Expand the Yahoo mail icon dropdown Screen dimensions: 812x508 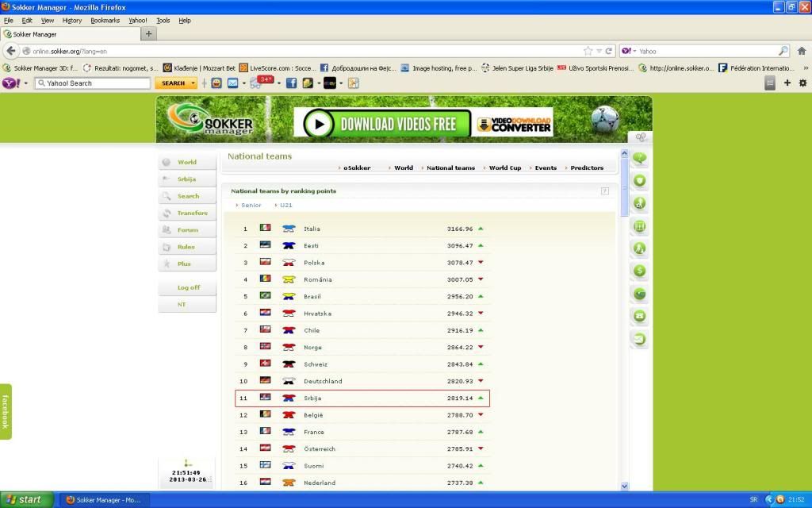coord(244,83)
